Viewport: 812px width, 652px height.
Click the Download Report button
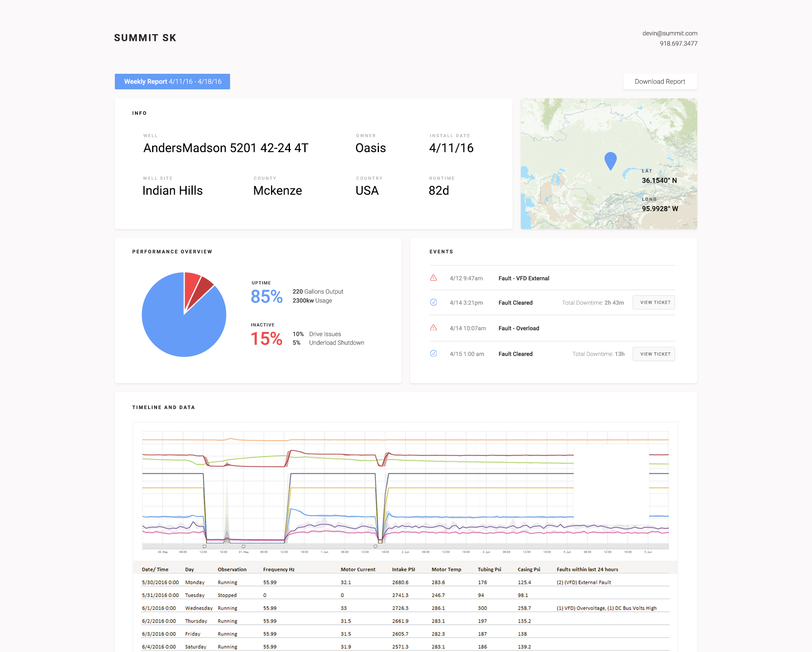(x=660, y=82)
